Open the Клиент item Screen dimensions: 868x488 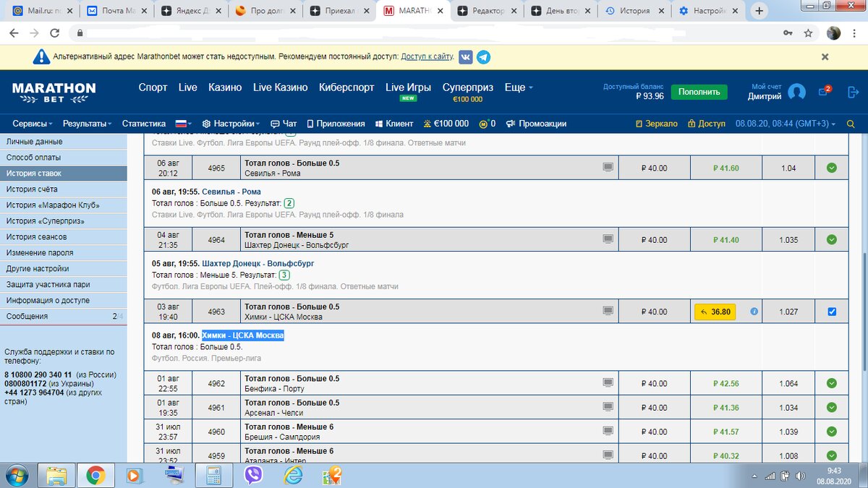point(393,124)
